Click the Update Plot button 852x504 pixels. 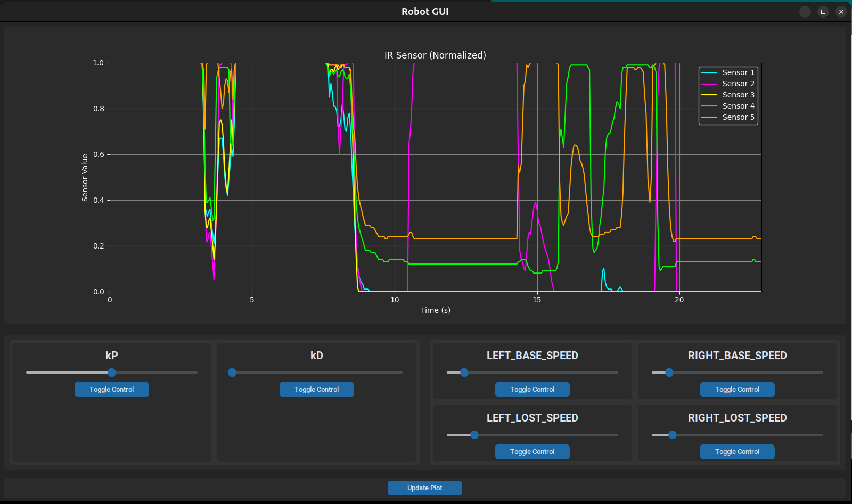point(424,488)
